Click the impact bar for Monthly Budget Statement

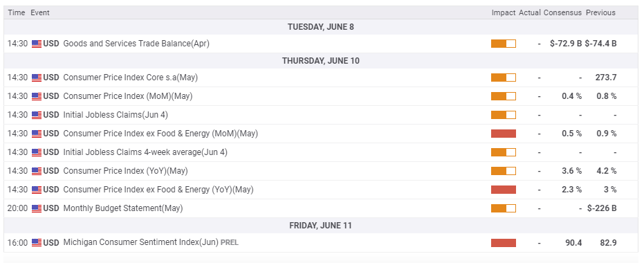point(504,208)
